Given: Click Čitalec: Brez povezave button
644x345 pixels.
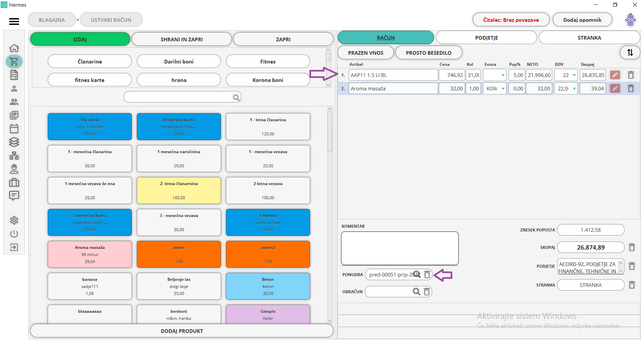Looking at the screenshot, I should 511,20.
